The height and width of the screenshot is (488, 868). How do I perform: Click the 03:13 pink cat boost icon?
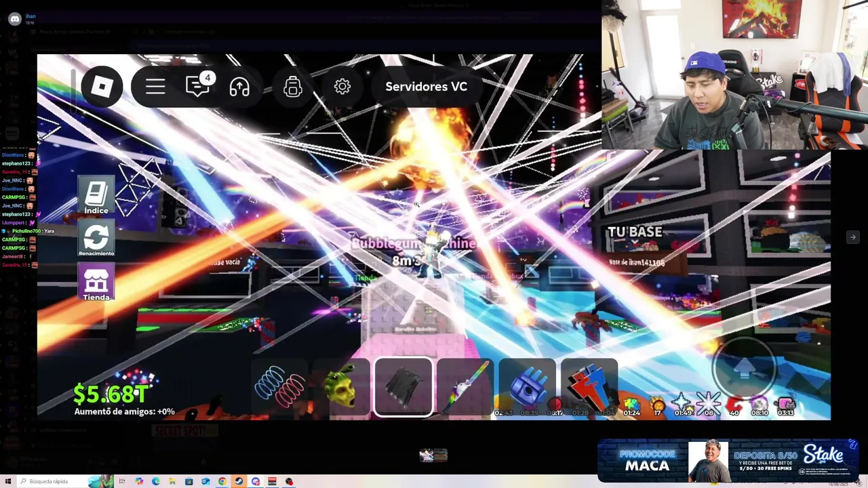point(785,407)
